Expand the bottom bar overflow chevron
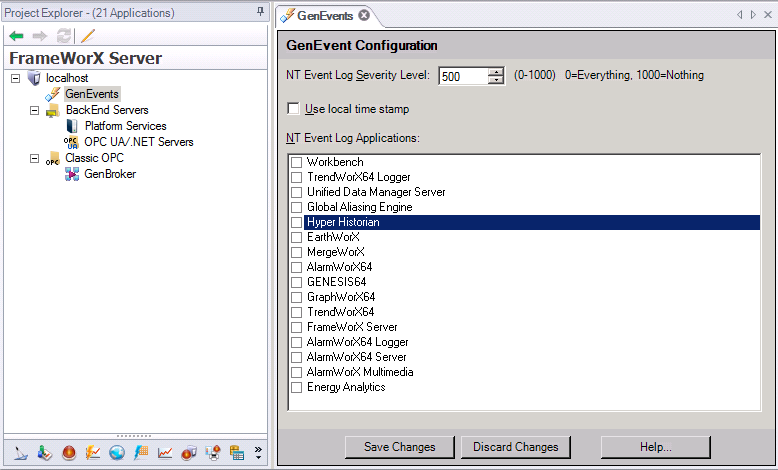The image size is (778, 470). (x=258, y=453)
